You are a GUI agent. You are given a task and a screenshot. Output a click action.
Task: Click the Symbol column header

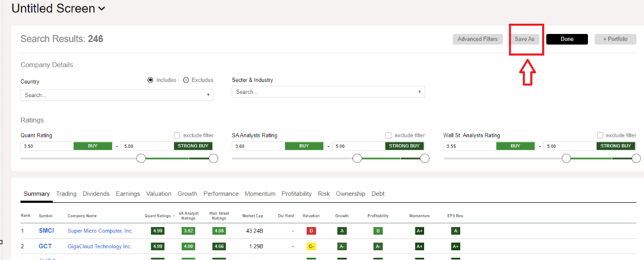(x=45, y=216)
